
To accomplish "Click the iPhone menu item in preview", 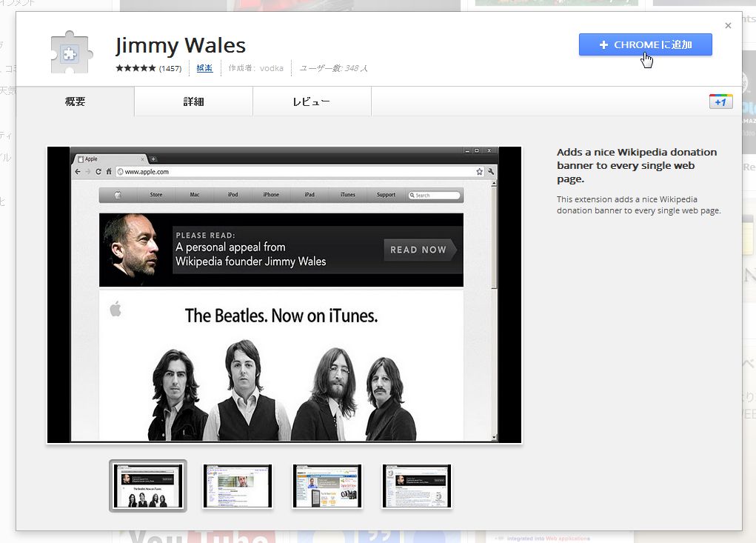I will click(271, 195).
